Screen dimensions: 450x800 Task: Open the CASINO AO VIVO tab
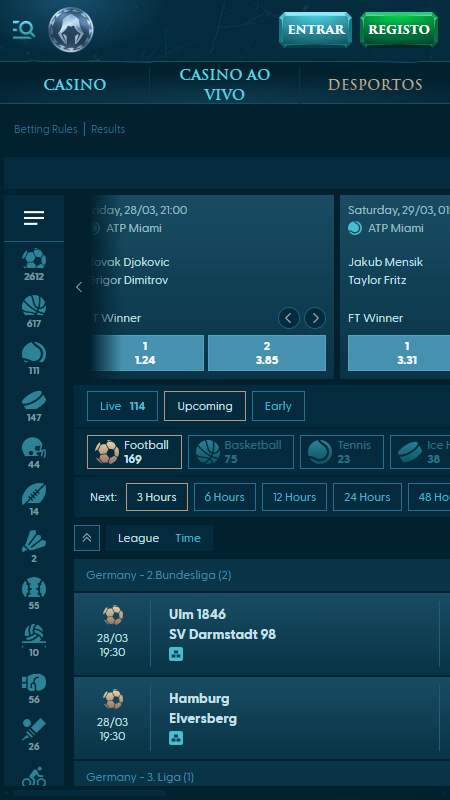click(224, 84)
